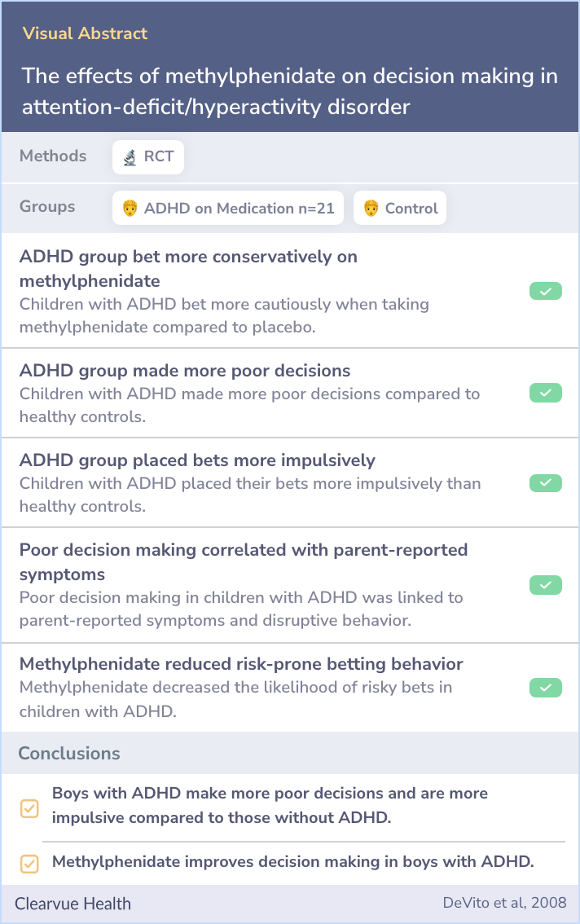This screenshot has height=924, width=580.
Task: Click 'ADHD group placed bets more impulsively' heading
Action: [197, 460]
